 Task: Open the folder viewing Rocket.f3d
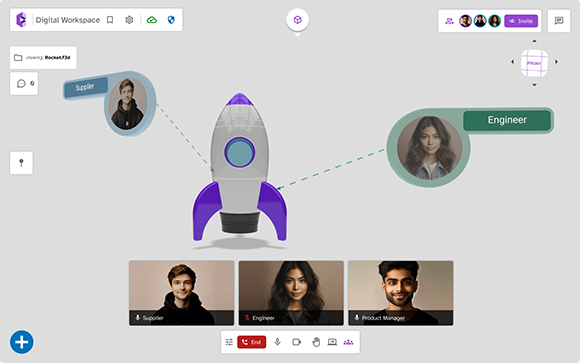click(43, 57)
